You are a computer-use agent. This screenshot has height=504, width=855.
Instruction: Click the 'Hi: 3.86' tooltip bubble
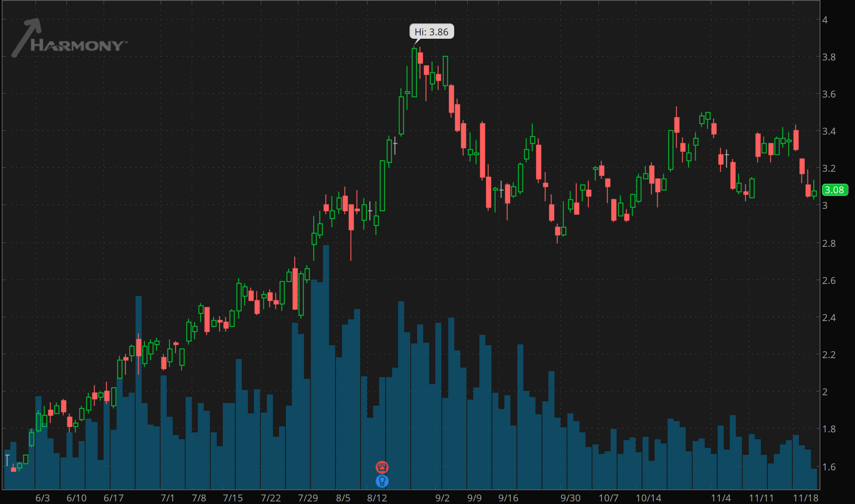(x=431, y=31)
